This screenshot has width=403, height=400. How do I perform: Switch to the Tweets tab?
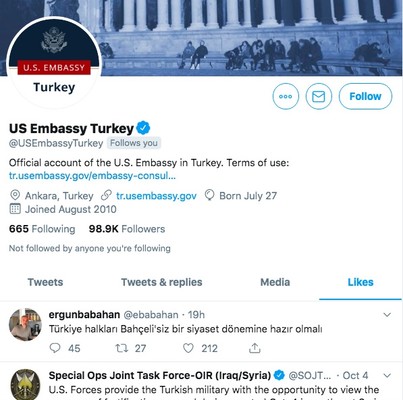tap(45, 282)
